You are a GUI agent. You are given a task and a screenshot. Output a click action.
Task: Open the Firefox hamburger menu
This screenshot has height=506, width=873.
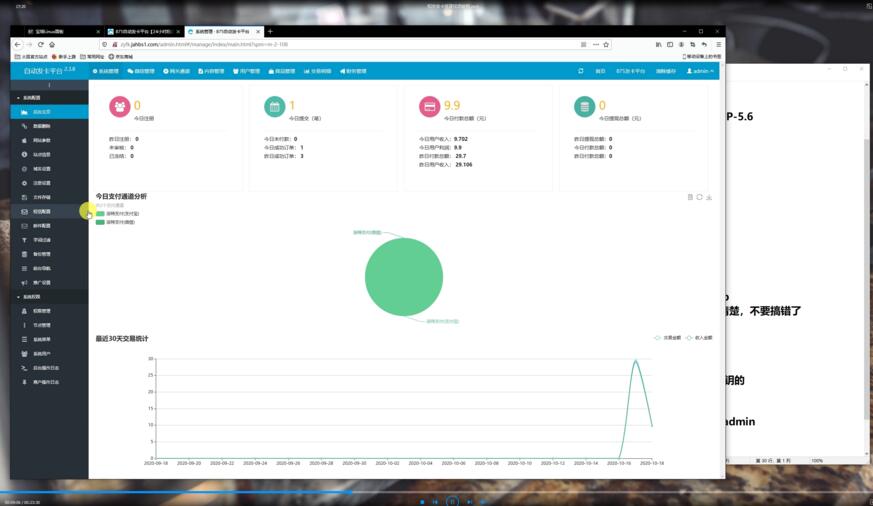[x=718, y=44]
